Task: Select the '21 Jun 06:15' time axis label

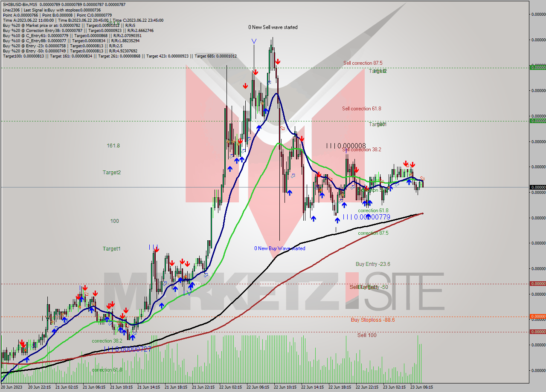Action: 94,387
